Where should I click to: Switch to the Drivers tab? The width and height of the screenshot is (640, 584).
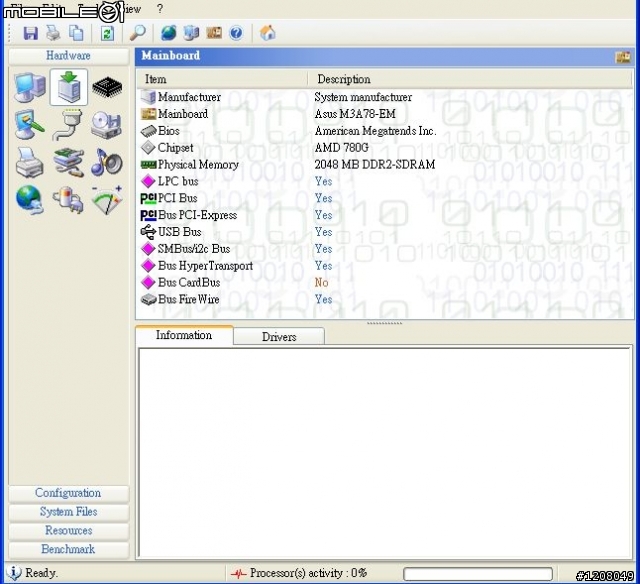tap(279, 337)
